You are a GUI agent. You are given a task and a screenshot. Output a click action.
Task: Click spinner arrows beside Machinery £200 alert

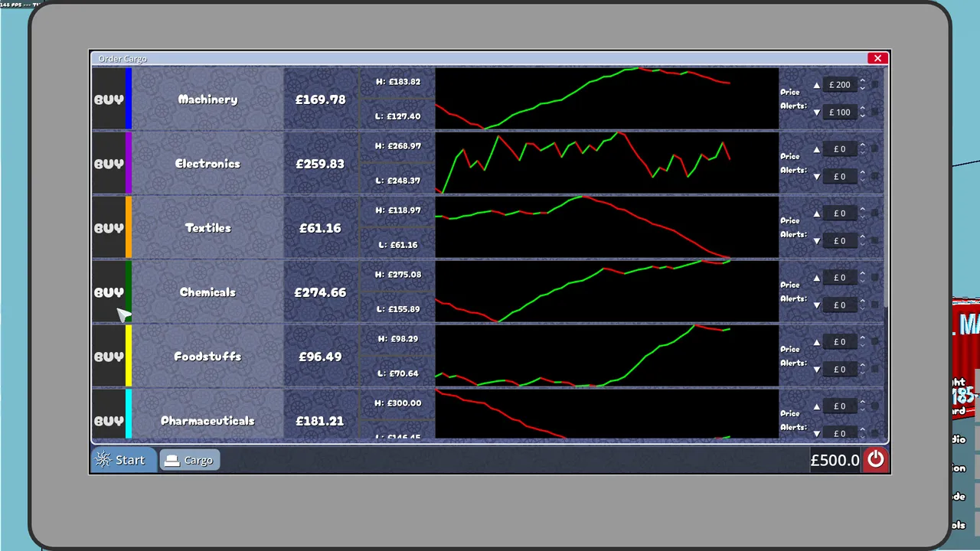point(862,85)
